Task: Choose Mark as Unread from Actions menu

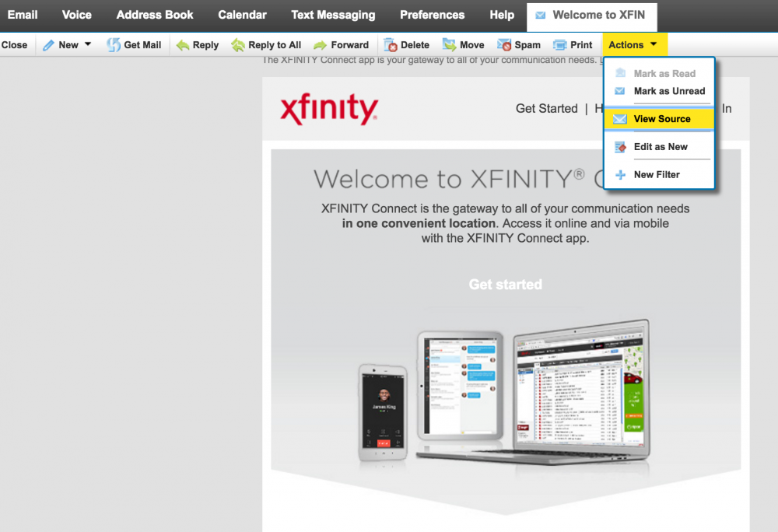Action: coord(659,91)
